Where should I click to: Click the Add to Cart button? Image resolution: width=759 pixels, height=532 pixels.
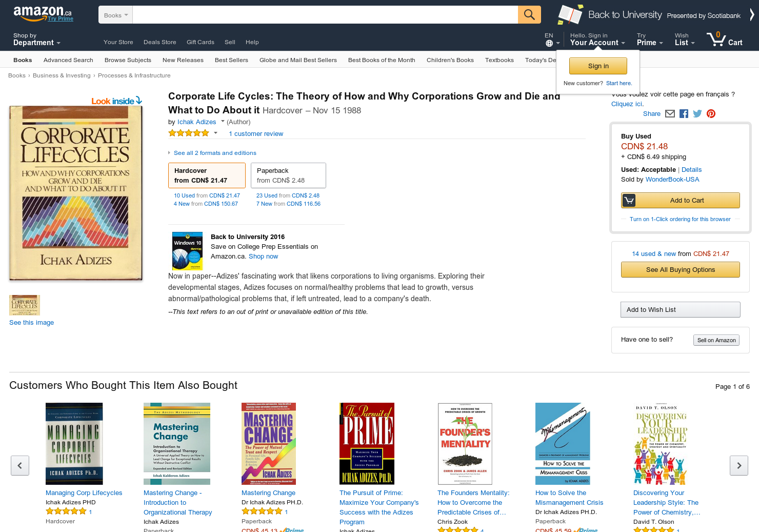click(x=681, y=201)
